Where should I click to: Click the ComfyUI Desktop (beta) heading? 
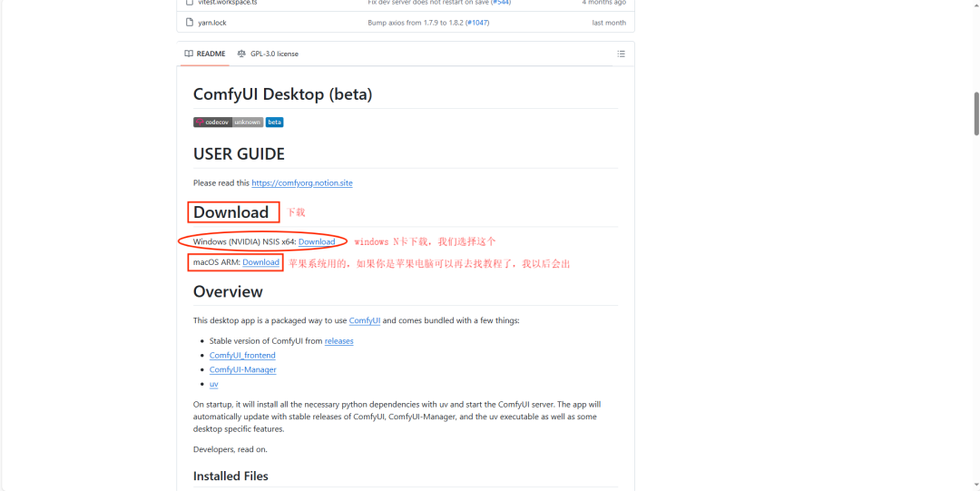coord(282,94)
